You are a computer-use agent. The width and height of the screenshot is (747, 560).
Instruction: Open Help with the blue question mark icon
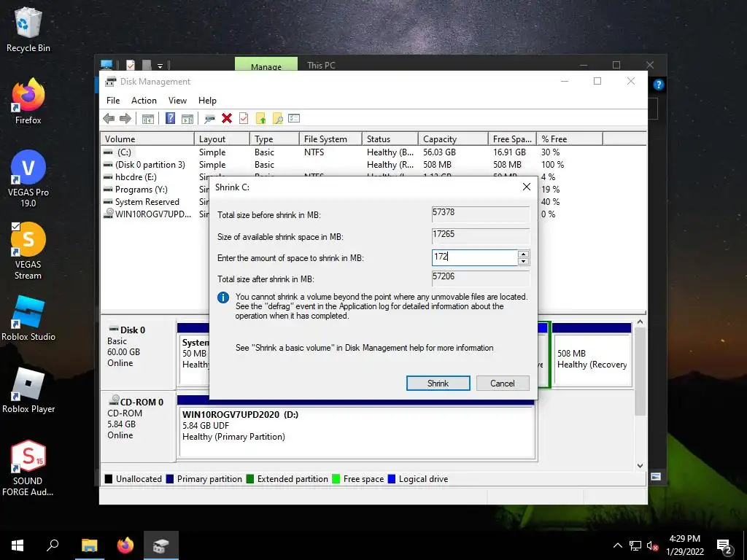click(170, 119)
